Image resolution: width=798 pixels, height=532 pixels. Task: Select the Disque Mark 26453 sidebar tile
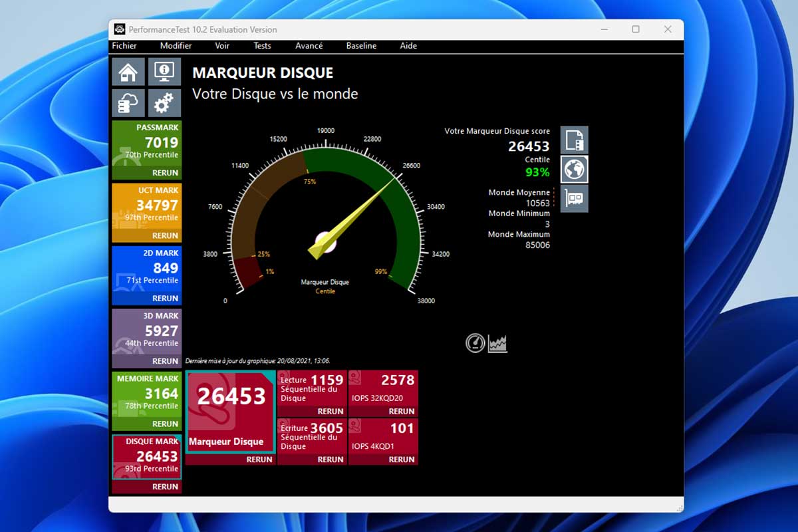click(146, 457)
